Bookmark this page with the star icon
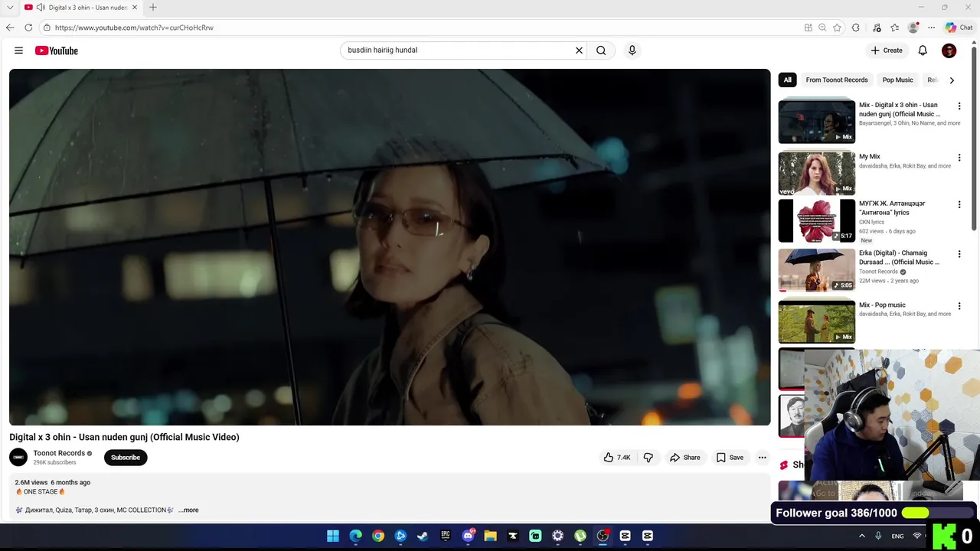Viewport: 980px width, 551px height. tap(837, 28)
